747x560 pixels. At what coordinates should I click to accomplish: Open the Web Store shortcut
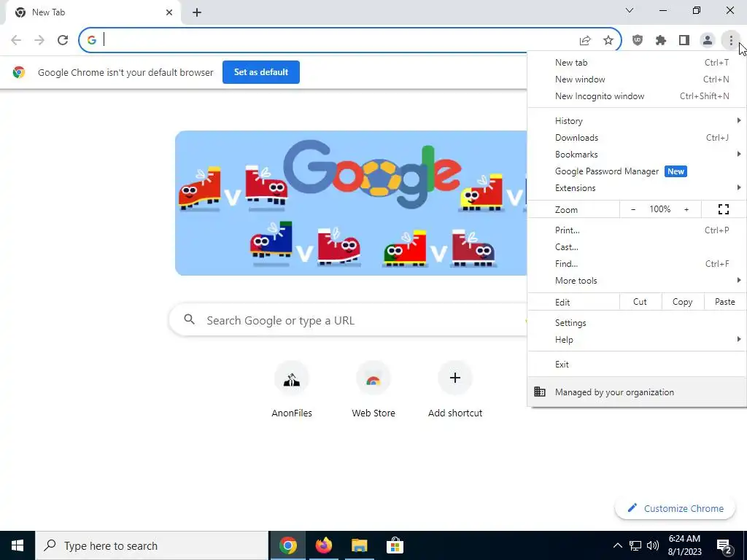coord(373,391)
